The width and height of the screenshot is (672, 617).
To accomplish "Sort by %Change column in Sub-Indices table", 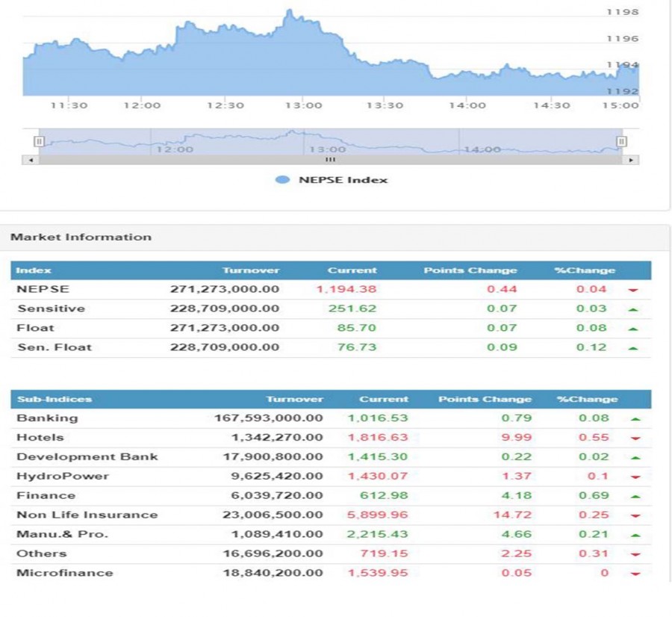I will click(x=587, y=400).
